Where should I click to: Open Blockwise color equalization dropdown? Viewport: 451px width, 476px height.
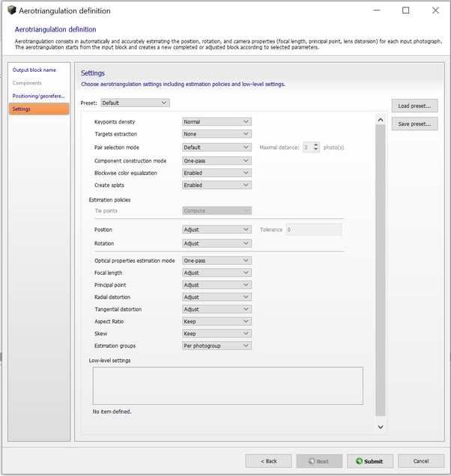click(217, 173)
